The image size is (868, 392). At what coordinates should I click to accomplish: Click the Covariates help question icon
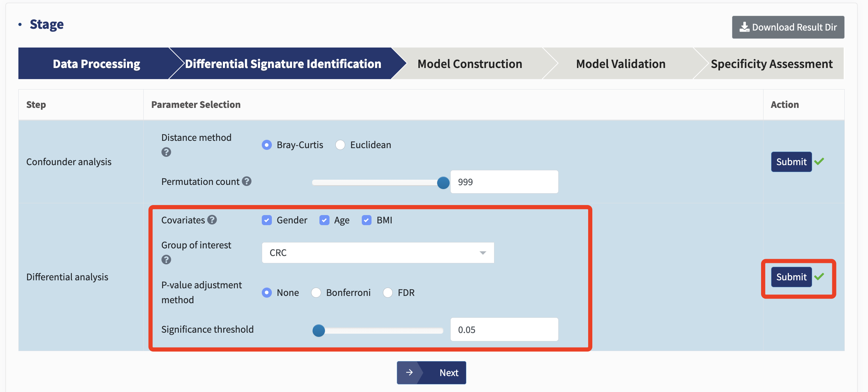(x=212, y=220)
